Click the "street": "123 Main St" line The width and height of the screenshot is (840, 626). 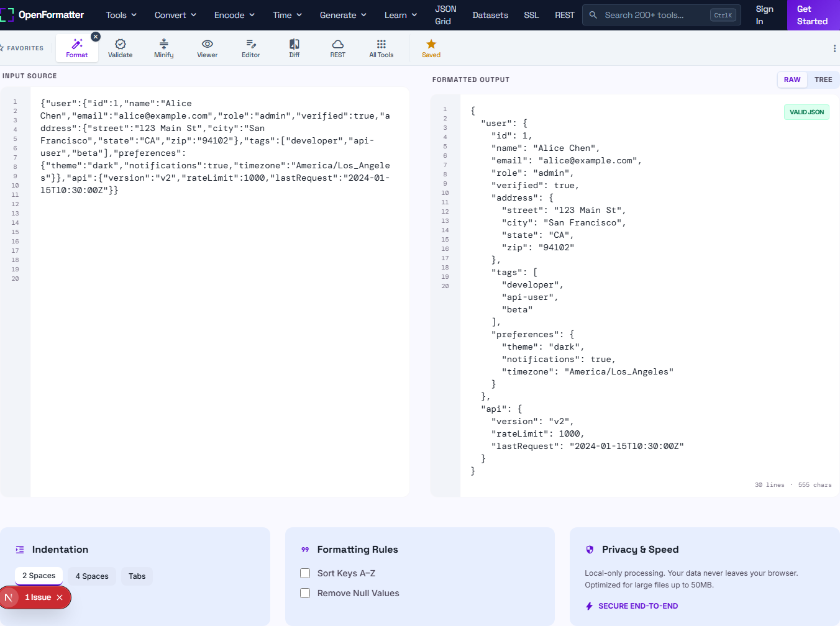coord(564,211)
